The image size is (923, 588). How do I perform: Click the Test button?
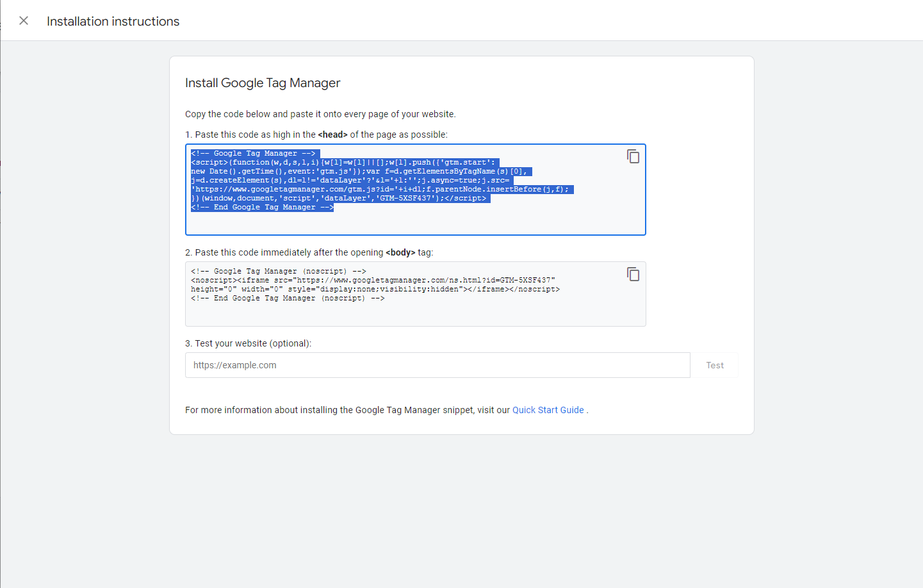(715, 365)
